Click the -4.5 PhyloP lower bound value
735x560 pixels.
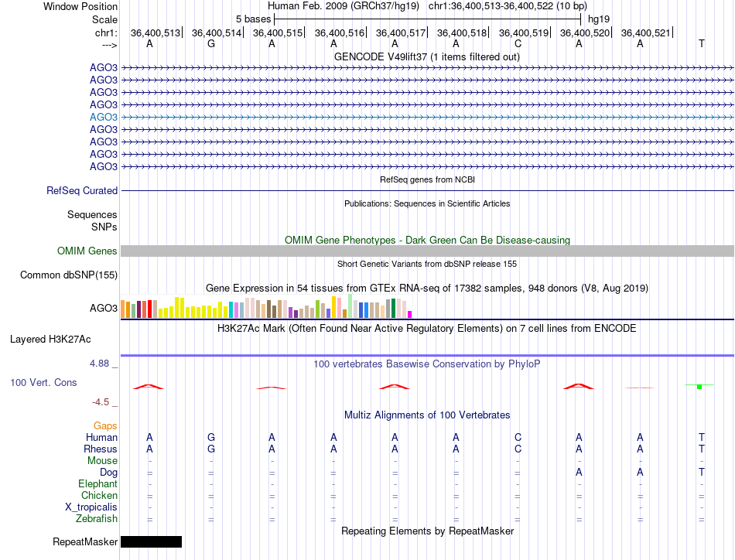coord(101,402)
